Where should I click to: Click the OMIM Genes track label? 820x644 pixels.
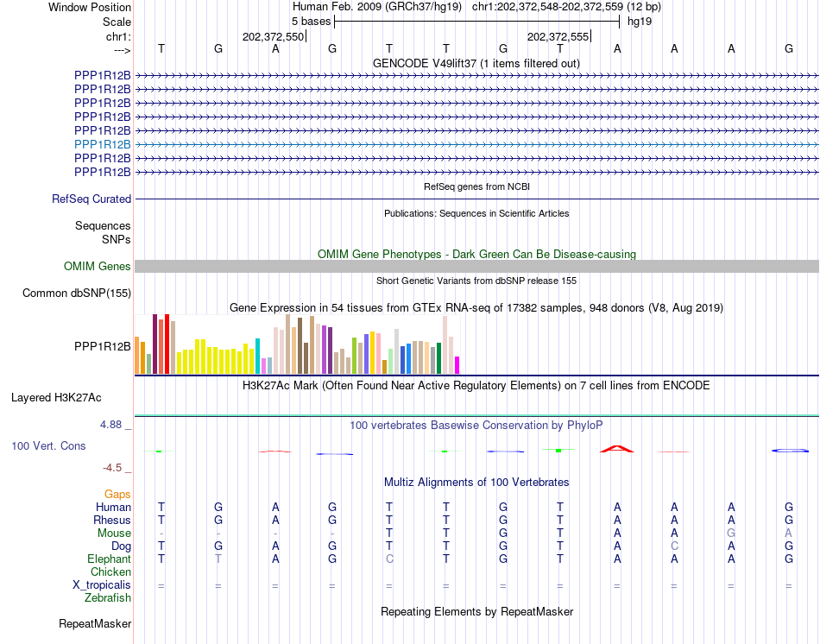(x=98, y=266)
